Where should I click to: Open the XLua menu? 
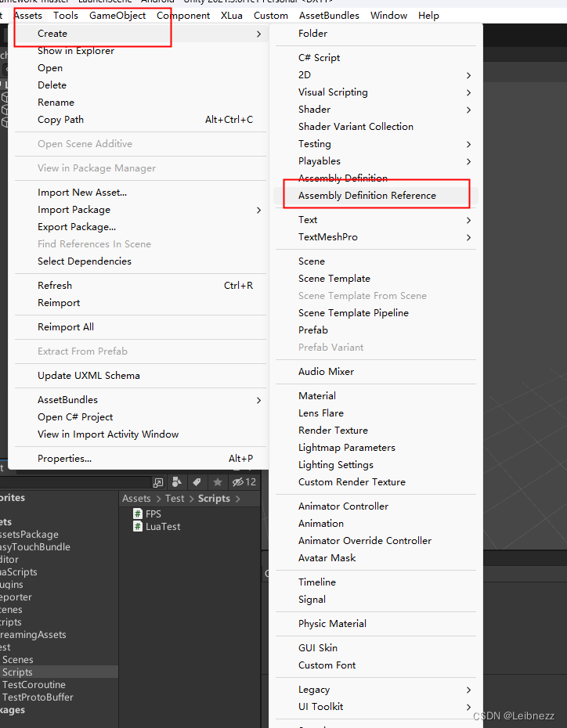tap(231, 16)
